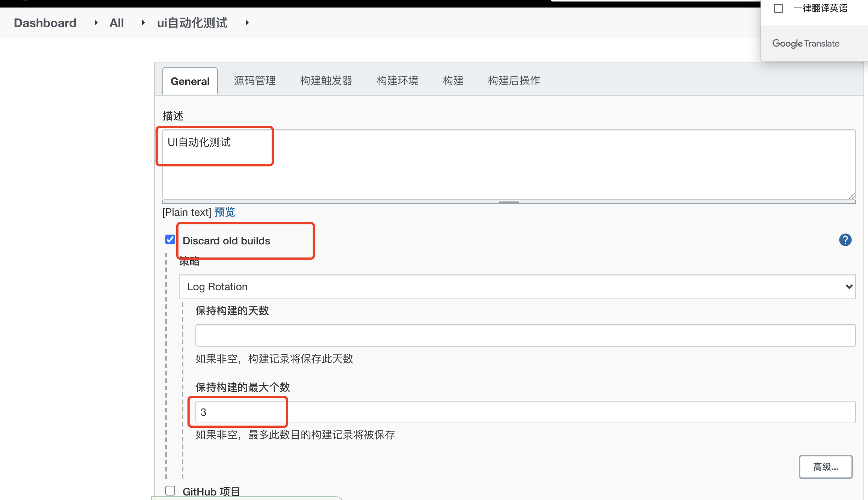Check the 一律翻译英语 checkbox
Image resolution: width=868 pixels, height=500 pixels.
point(779,8)
